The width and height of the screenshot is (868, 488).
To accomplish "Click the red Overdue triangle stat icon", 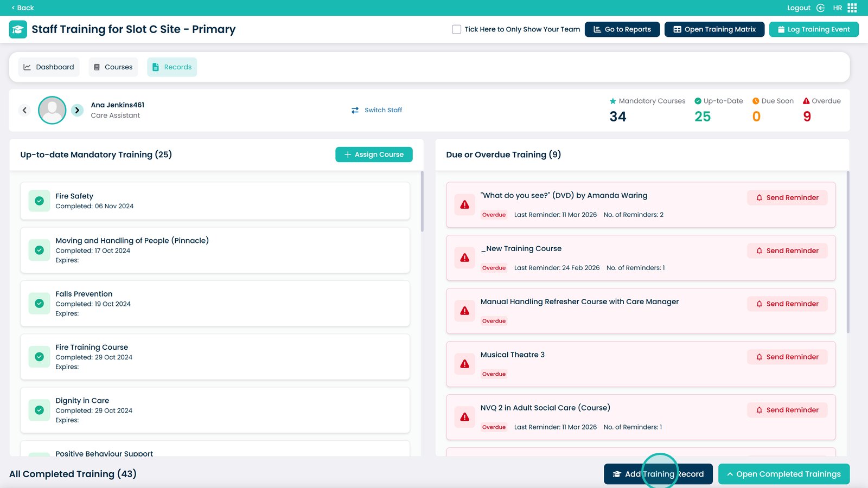I will pyautogui.click(x=806, y=101).
